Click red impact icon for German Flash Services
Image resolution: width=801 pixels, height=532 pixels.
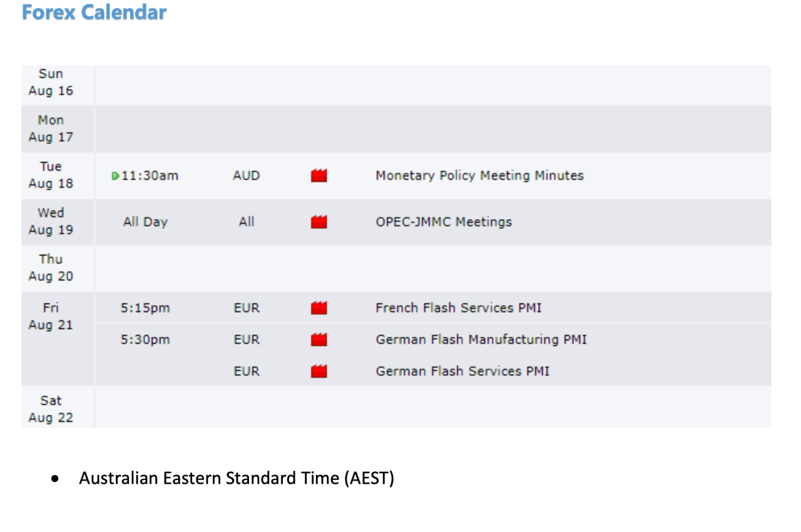click(x=319, y=371)
